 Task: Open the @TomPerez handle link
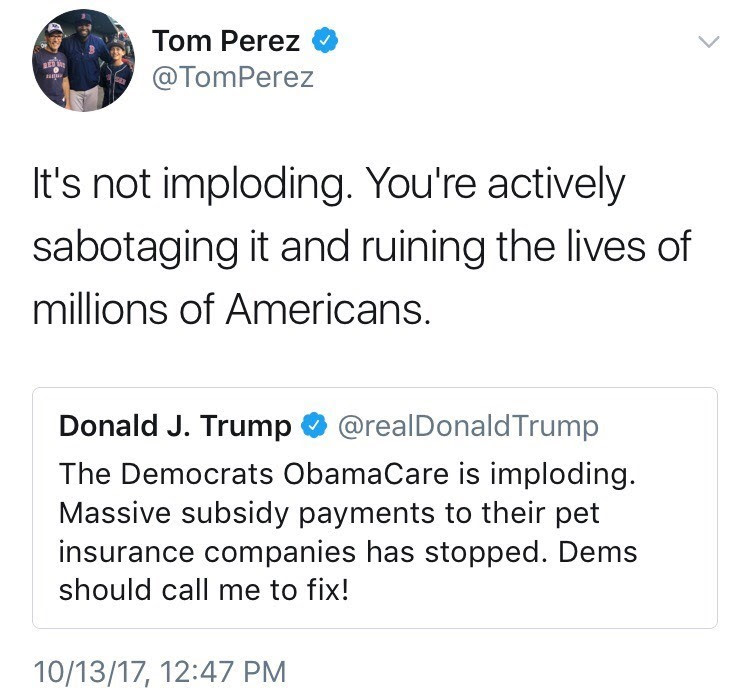click(x=232, y=77)
